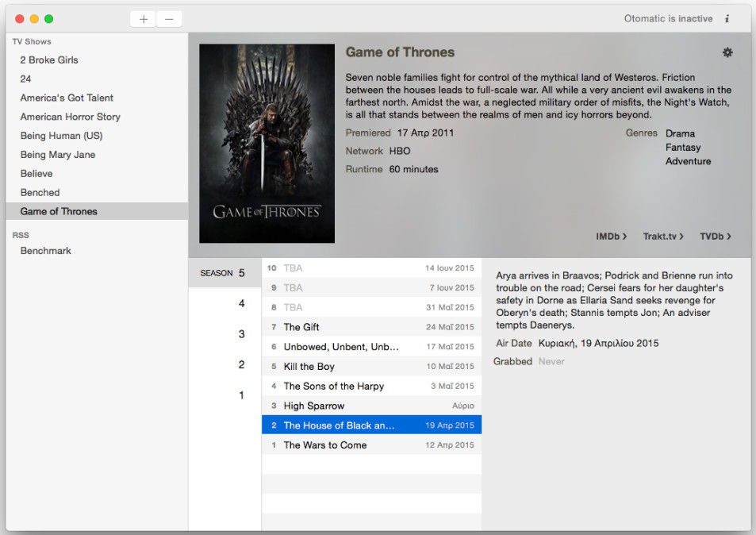Viewport: 756px width, 535px height.
Task: Open the IMDb link
Action: click(x=612, y=237)
